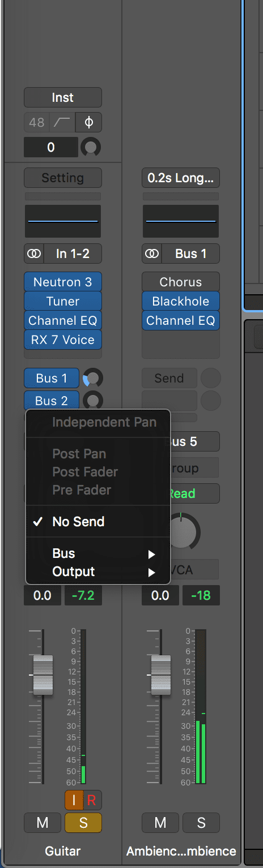Click the stereo link icon beside In 1-2
The width and height of the screenshot is (263, 868).
(x=34, y=253)
